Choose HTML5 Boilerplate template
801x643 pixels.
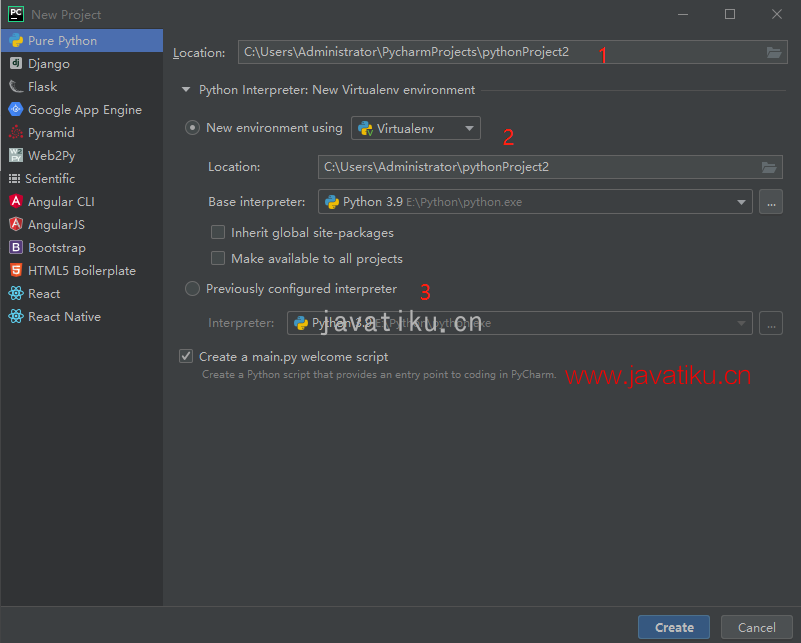click(82, 271)
